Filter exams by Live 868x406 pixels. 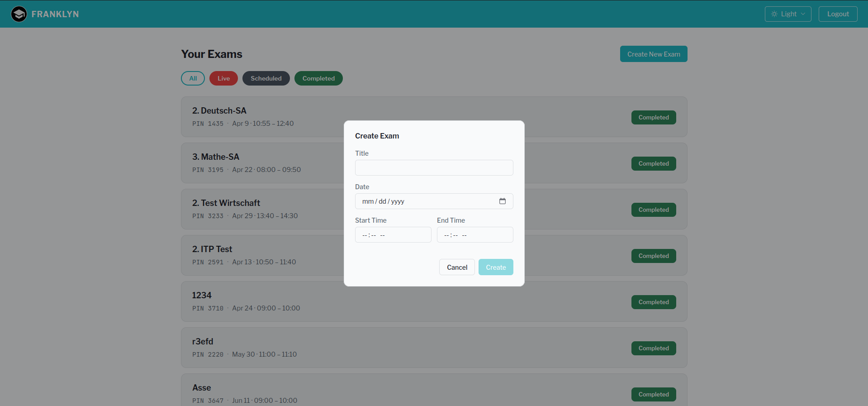coord(223,78)
